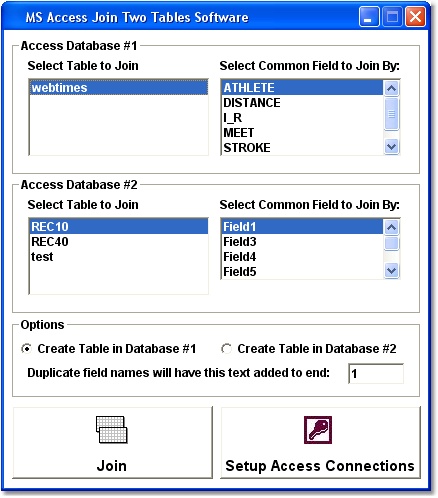Choose DISTANCE as common field

(302, 103)
